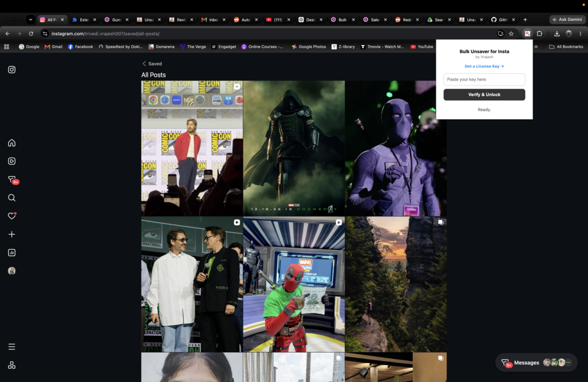Switch to the Gmail Inbox tab
Image resolution: width=588 pixels, height=382 pixels.
pos(214,19)
